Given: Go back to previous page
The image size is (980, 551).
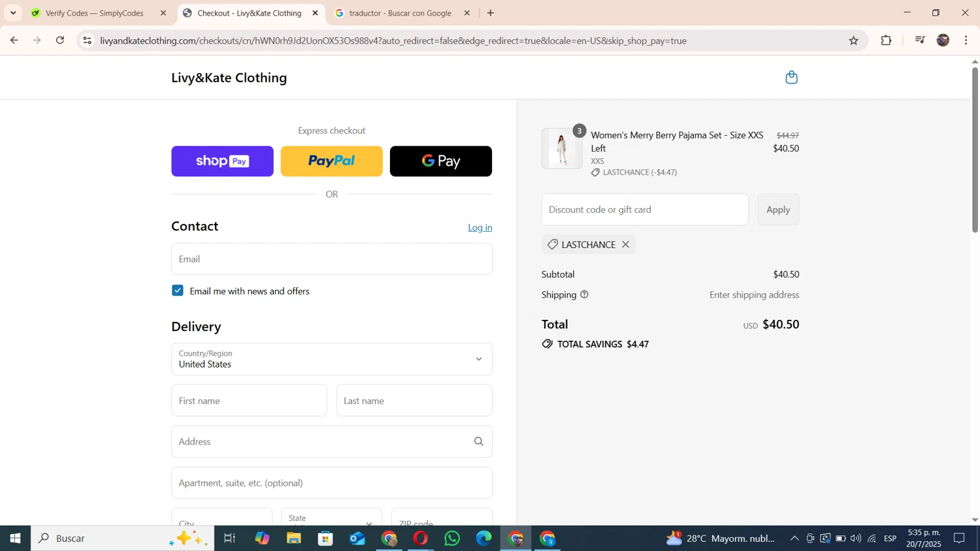Looking at the screenshot, I should 14,40.
